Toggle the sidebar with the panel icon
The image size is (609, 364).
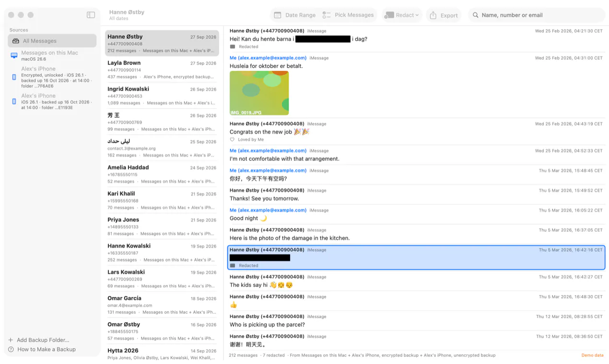click(x=91, y=15)
